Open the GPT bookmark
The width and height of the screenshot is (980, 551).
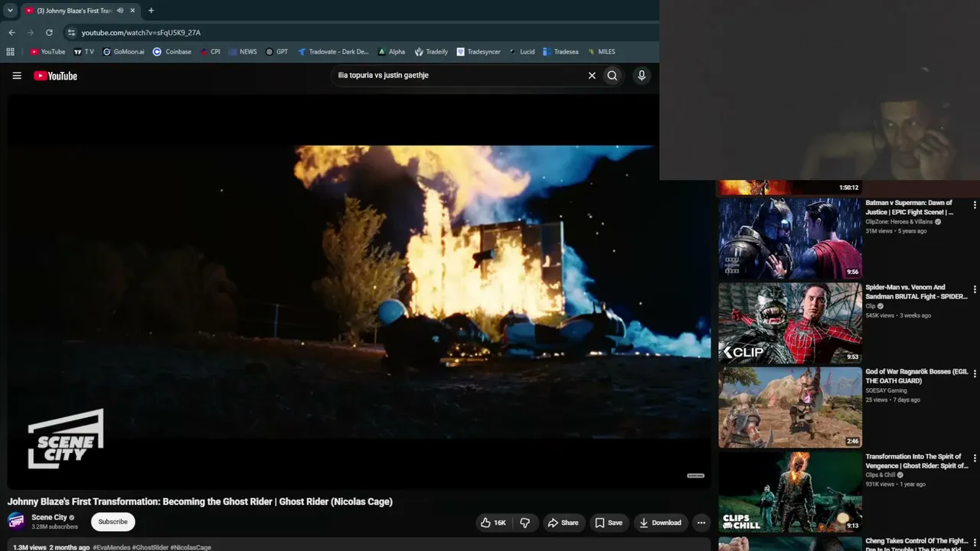(x=276, y=52)
